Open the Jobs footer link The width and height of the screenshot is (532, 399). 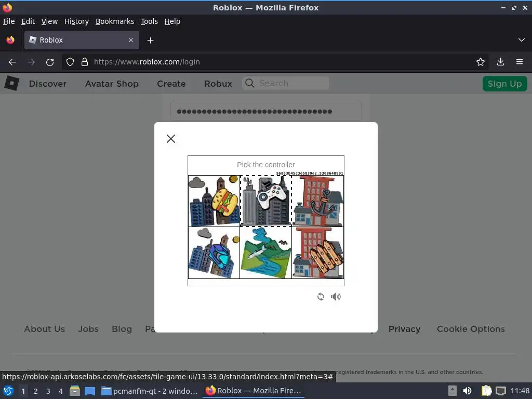(88, 329)
